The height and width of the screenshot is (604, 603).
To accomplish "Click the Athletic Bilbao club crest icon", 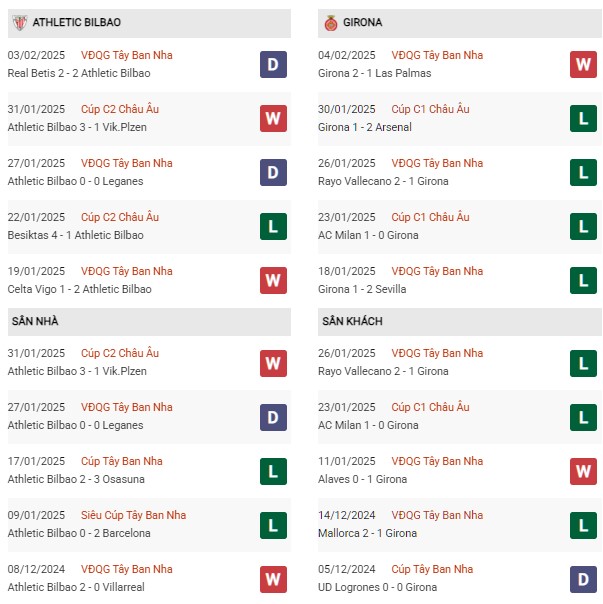I will [x=20, y=23].
